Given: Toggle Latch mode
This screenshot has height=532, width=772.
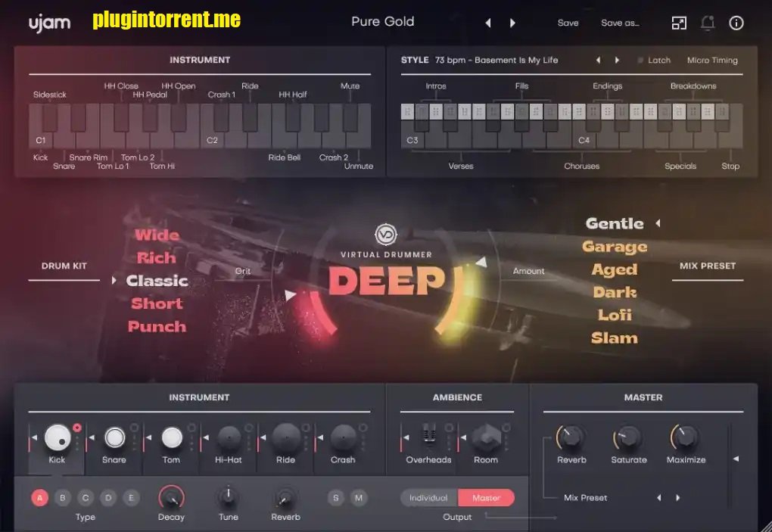Looking at the screenshot, I should 655,60.
